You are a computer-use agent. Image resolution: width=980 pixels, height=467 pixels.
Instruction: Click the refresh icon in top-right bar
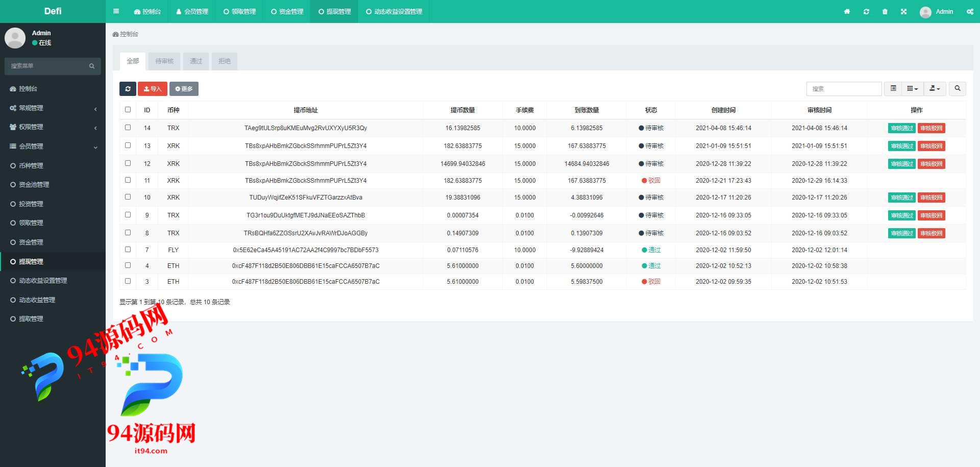pyautogui.click(x=866, y=11)
